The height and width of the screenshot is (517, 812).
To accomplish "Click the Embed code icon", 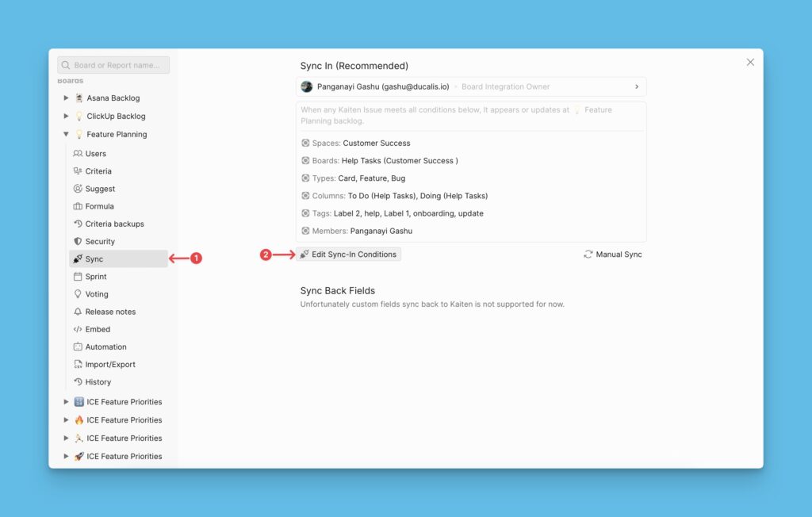I will pyautogui.click(x=78, y=329).
